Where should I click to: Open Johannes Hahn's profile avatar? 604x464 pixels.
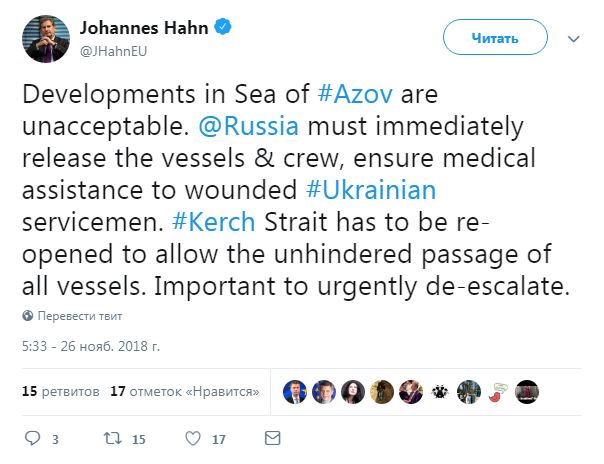45,39
